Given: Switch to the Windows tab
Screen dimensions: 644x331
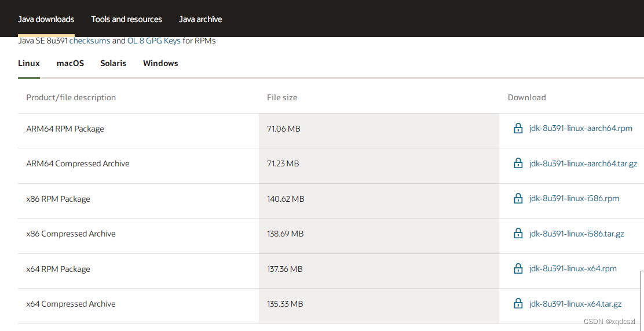Looking at the screenshot, I should 160,63.
